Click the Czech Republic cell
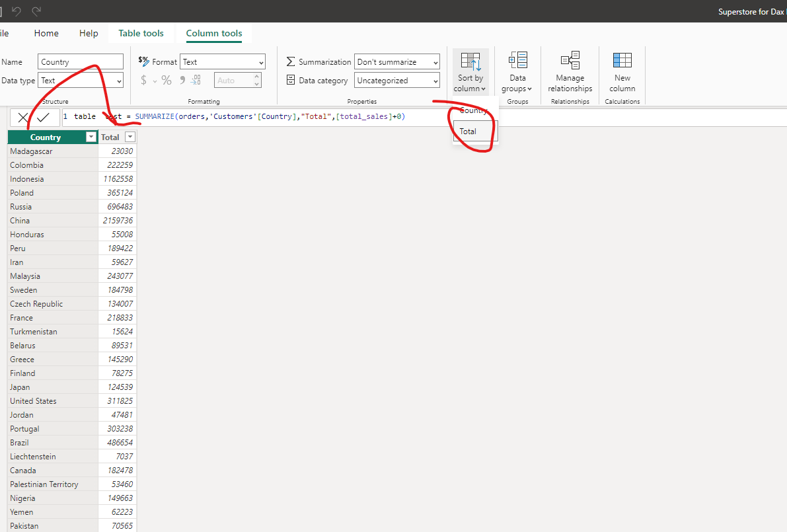This screenshot has height=532, width=787. click(53, 303)
